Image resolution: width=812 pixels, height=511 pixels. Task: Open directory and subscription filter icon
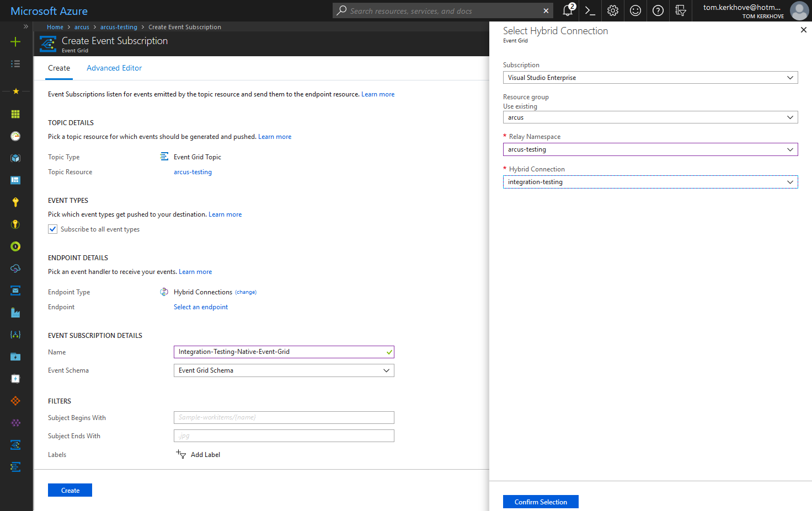tap(680, 10)
